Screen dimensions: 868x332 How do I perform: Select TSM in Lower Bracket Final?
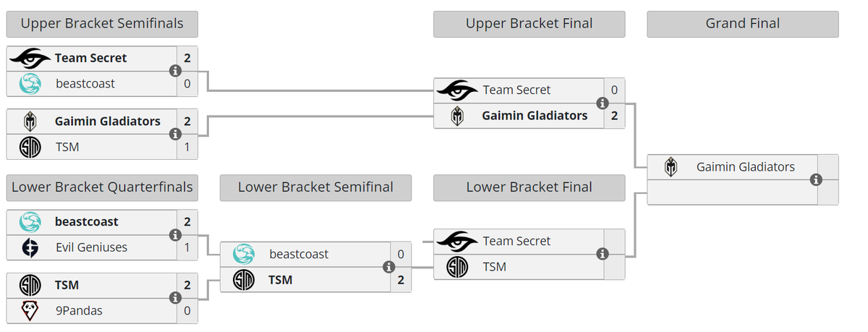495,267
